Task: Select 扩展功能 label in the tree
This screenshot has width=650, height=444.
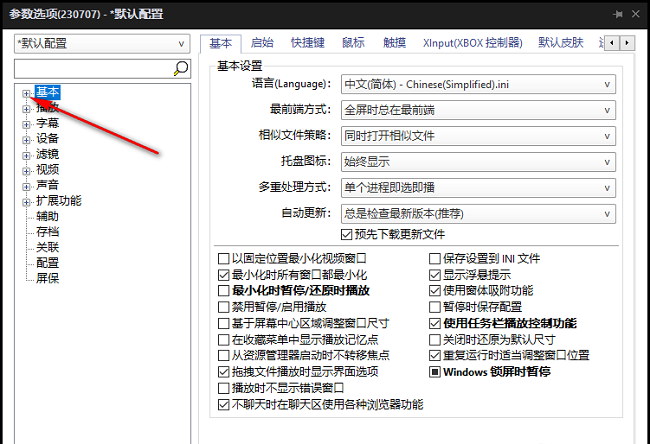Action: 58,201
